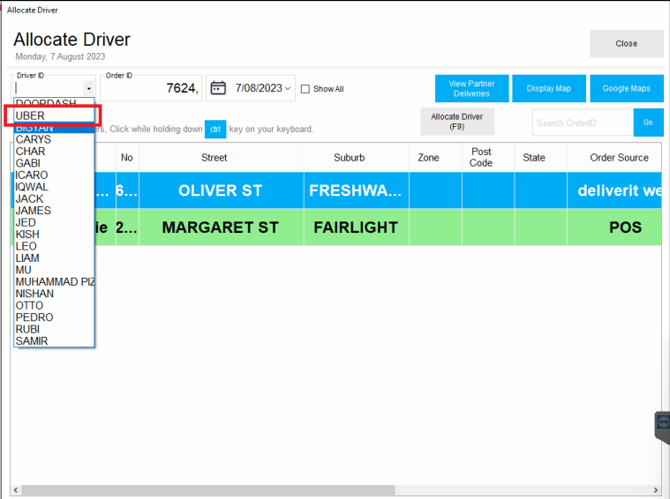Select SAMIR from the driver list

pos(32,341)
